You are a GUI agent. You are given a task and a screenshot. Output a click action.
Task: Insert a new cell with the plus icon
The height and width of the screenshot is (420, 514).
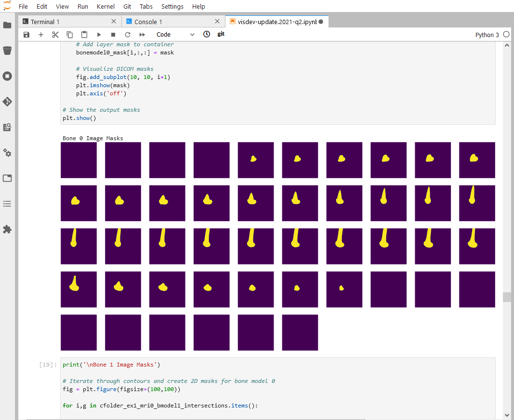click(x=40, y=34)
